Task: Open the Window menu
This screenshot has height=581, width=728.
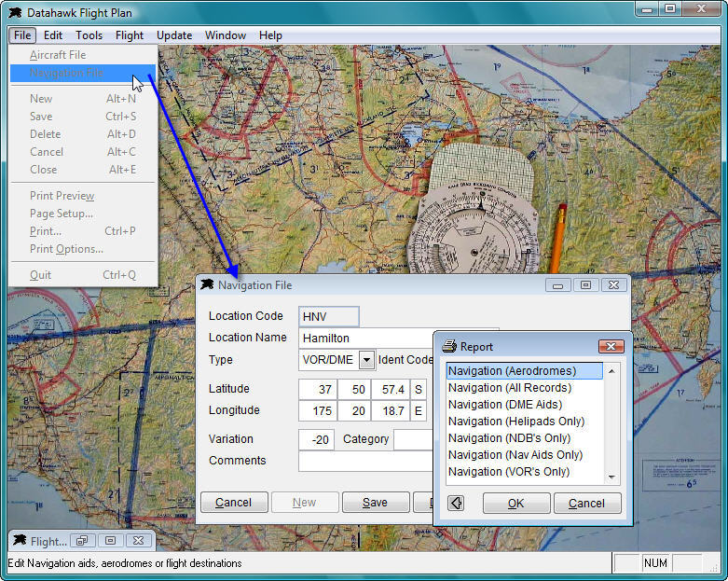Action: point(226,35)
